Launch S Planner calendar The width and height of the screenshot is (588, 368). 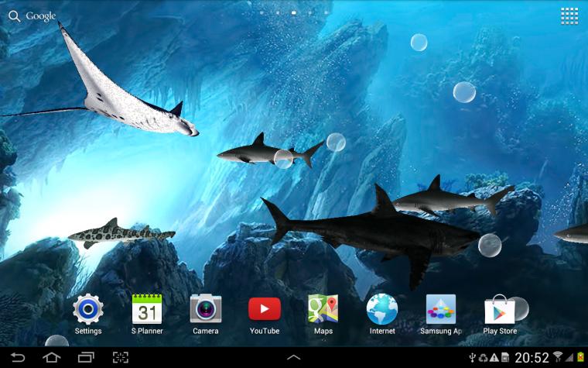coord(147,310)
